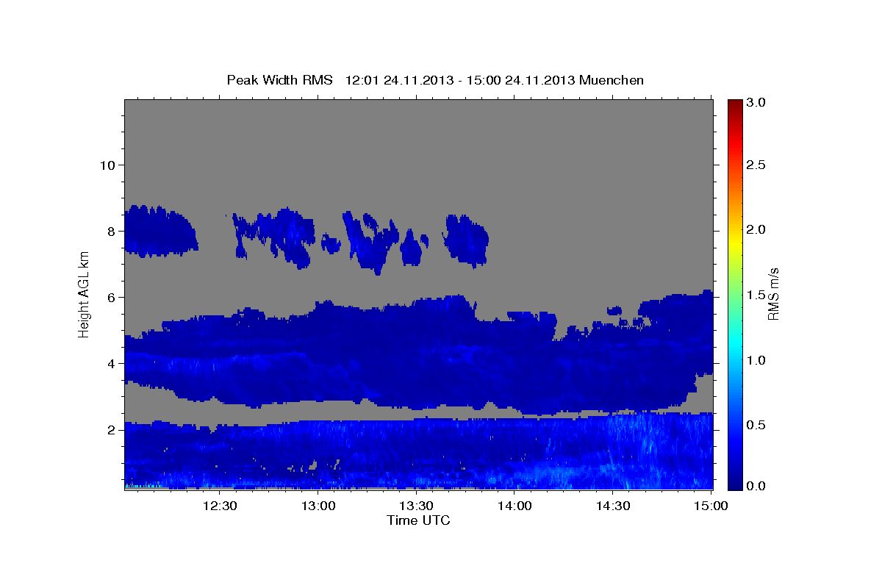Click the colorbar value 1.5

756,295
